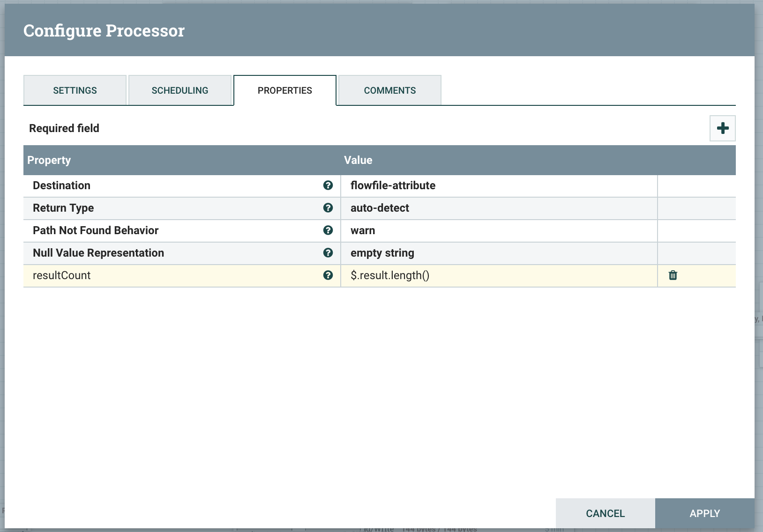Click the add new property plus icon
Viewport: 763px width, 532px height.
[x=722, y=128]
